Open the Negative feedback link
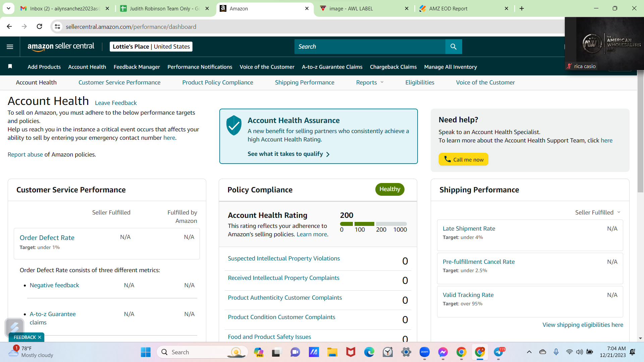The image size is (644, 362). click(54, 285)
